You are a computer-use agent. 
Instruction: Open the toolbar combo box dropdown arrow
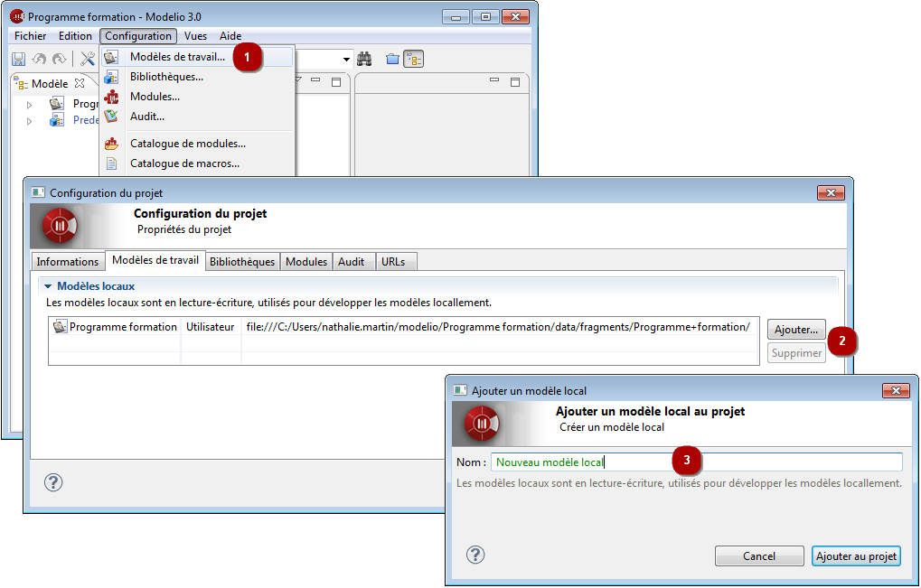coord(346,60)
